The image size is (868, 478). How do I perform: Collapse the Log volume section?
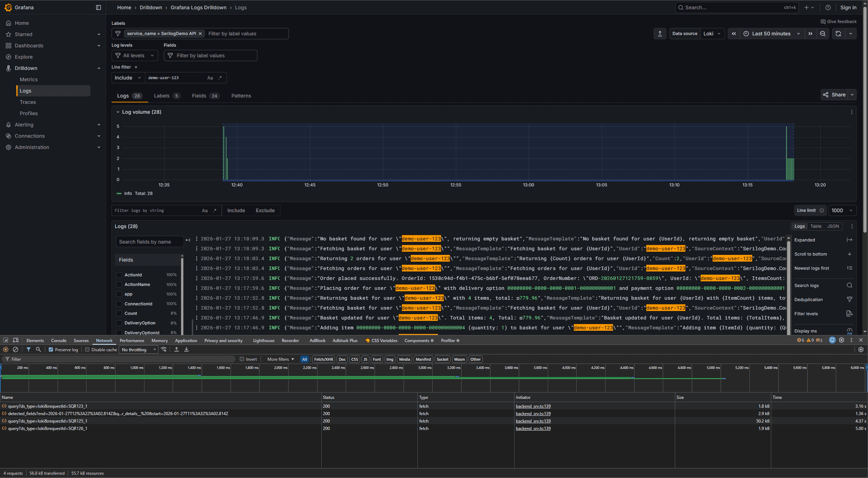point(118,112)
